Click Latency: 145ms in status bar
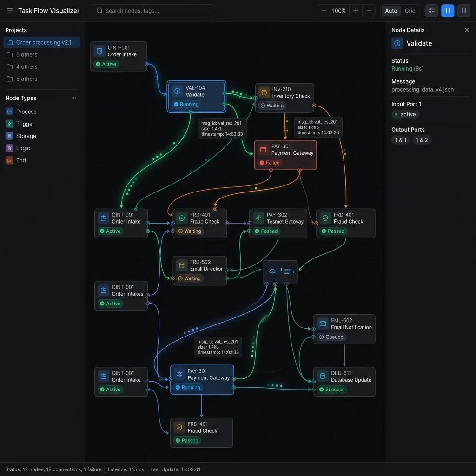This screenshot has width=476, height=476. (x=126, y=469)
